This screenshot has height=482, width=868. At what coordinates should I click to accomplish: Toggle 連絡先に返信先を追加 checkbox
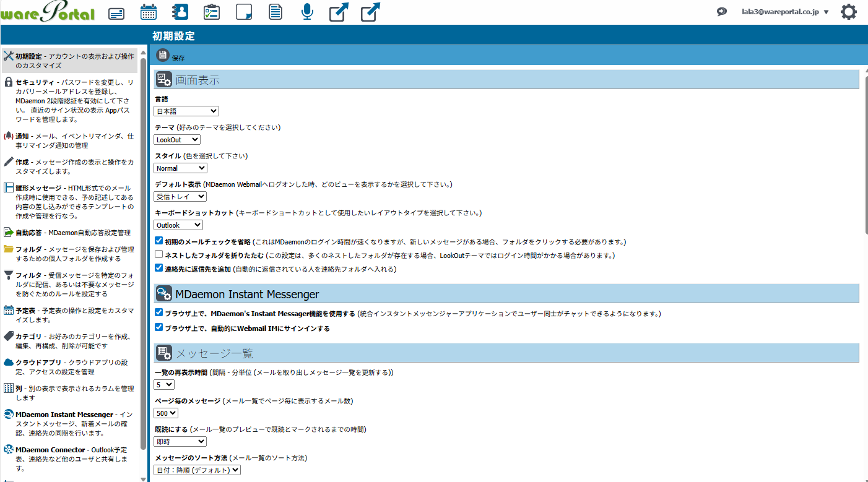pyautogui.click(x=159, y=268)
